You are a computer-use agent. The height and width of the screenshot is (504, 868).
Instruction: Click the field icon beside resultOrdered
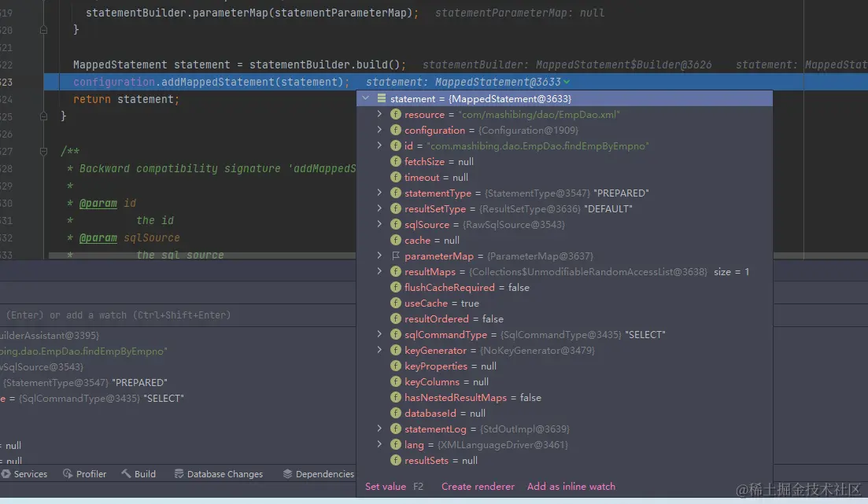tap(395, 318)
